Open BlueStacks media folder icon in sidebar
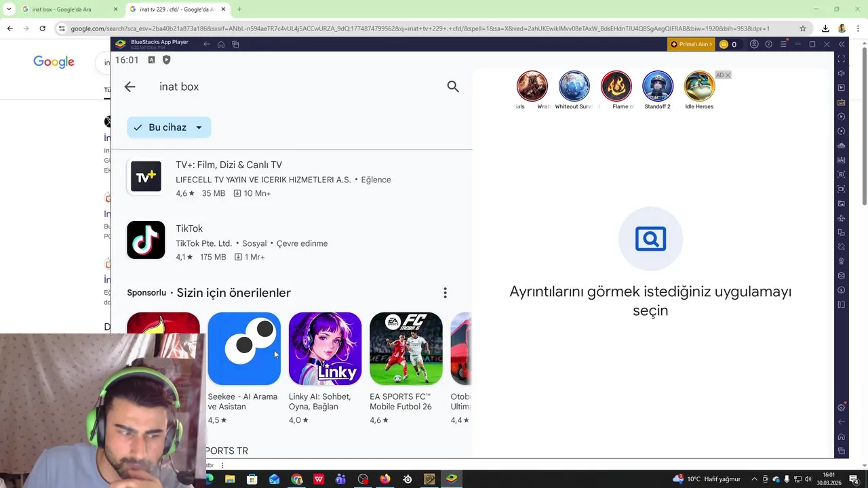868x488 pixels. click(x=842, y=203)
